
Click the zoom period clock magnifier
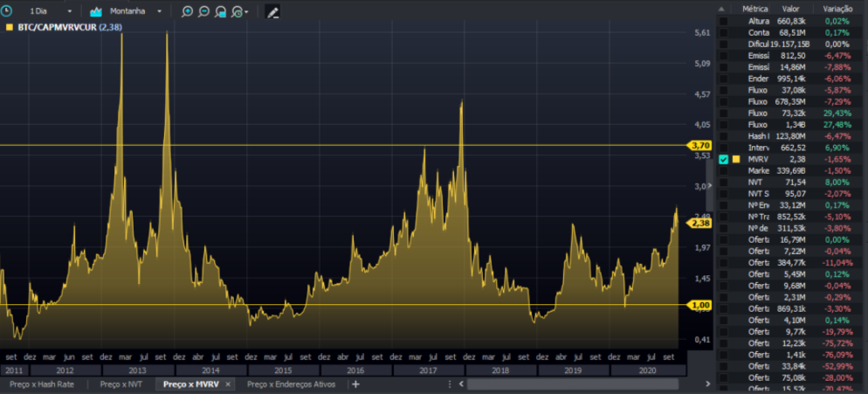point(237,11)
